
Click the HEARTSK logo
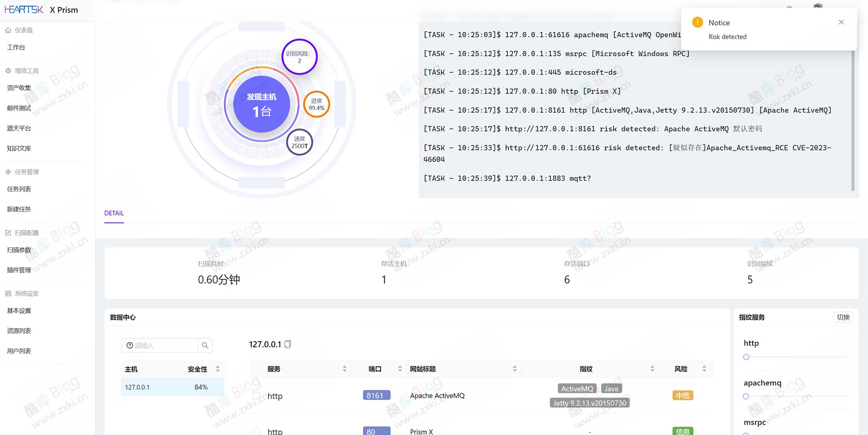(x=24, y=9)
